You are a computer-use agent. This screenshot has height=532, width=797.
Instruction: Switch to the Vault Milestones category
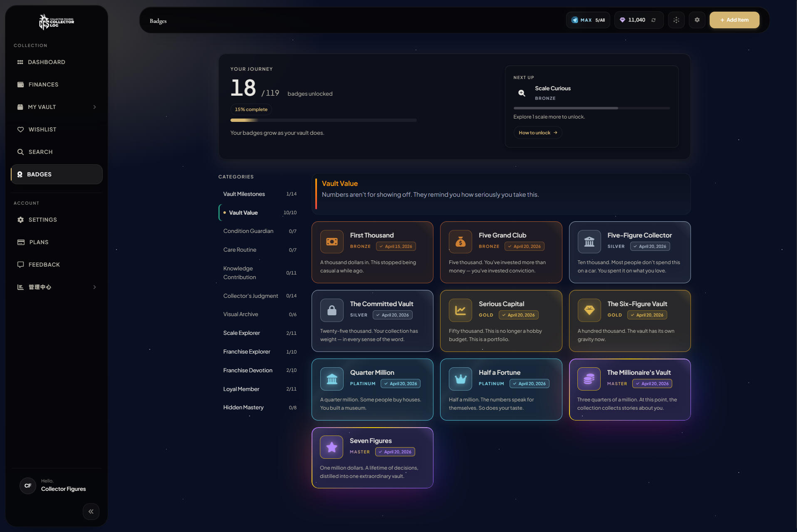pos(244,194)
